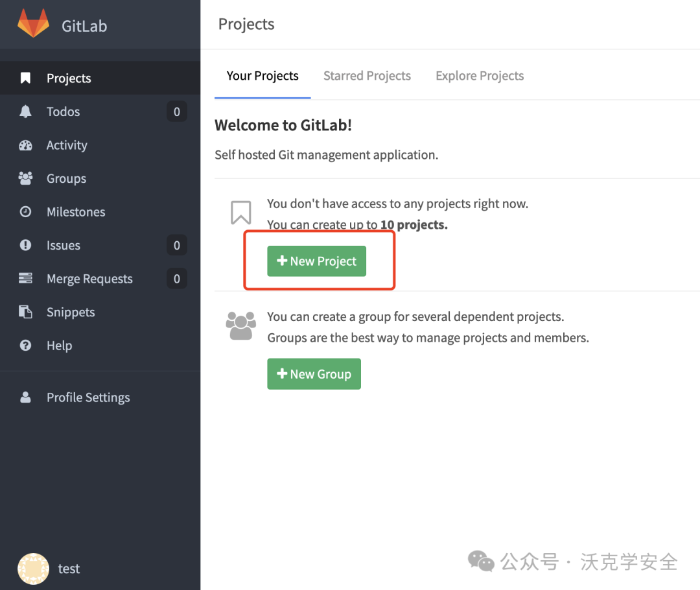Click the Groups people icon in sidebar
Image resolution: width=700 pixels, height=590 pixels.
(25, 178)
